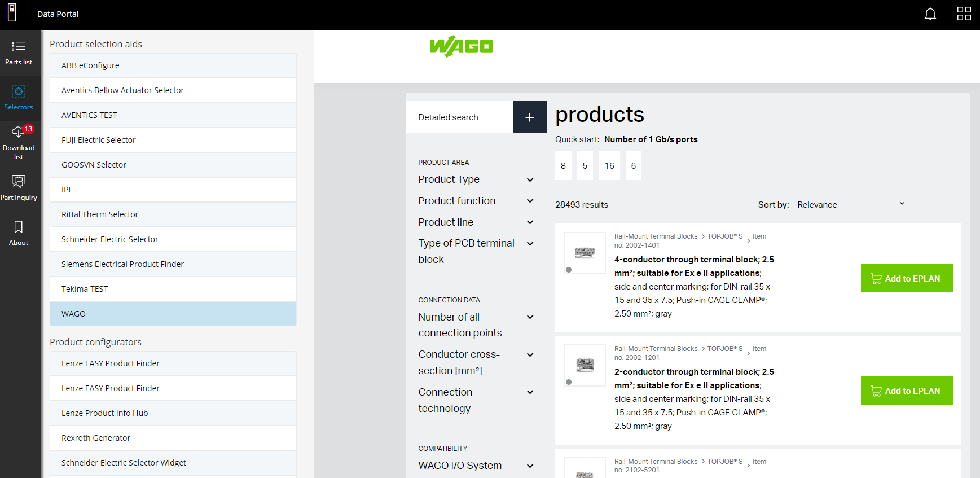
Task: Select FUJI Electric Selector
Action: 173,140
